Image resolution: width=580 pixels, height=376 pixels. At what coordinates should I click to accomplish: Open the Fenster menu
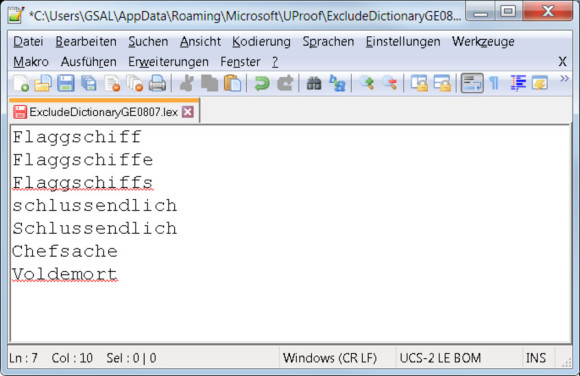[x=240, y=62]
